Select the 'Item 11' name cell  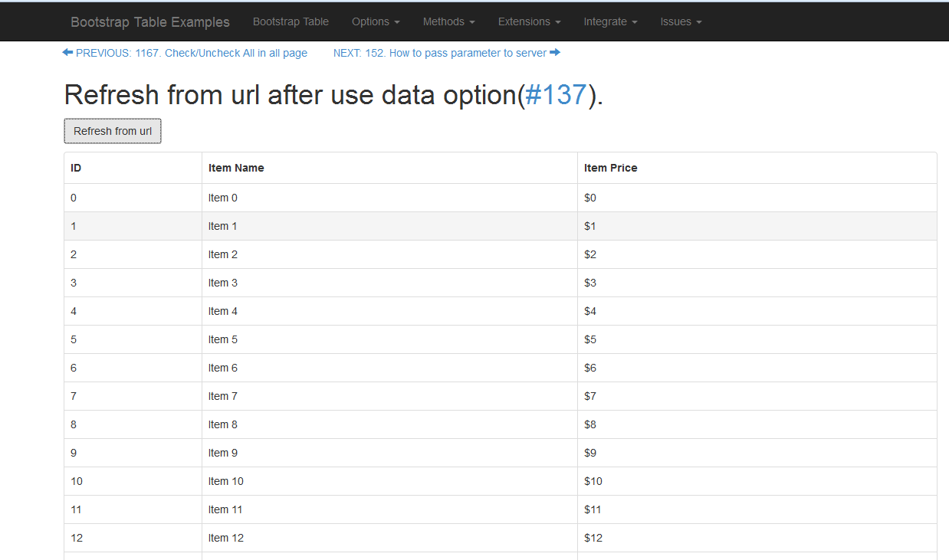(x=390, y=509)
